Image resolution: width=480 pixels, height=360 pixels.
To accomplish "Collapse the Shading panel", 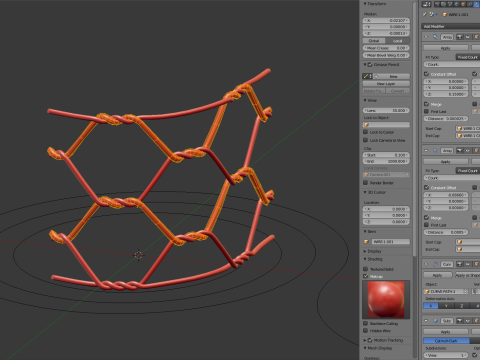I will tap(365, 259).
